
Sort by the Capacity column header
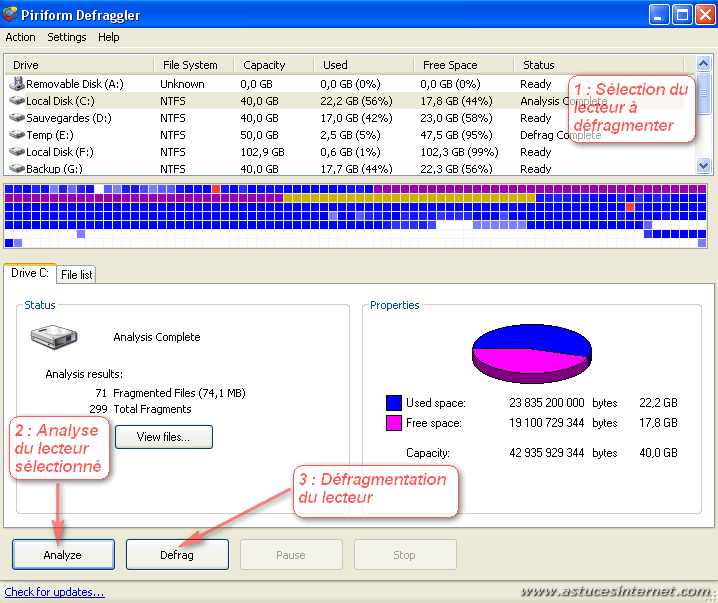[x=273, y=65]
